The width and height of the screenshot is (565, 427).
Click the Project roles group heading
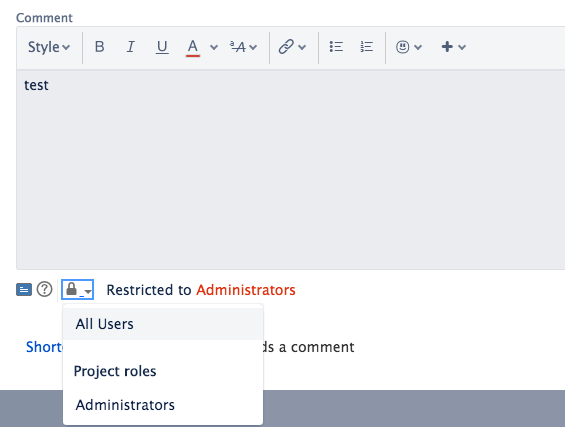pyautogui.click(x=115, y=371)
